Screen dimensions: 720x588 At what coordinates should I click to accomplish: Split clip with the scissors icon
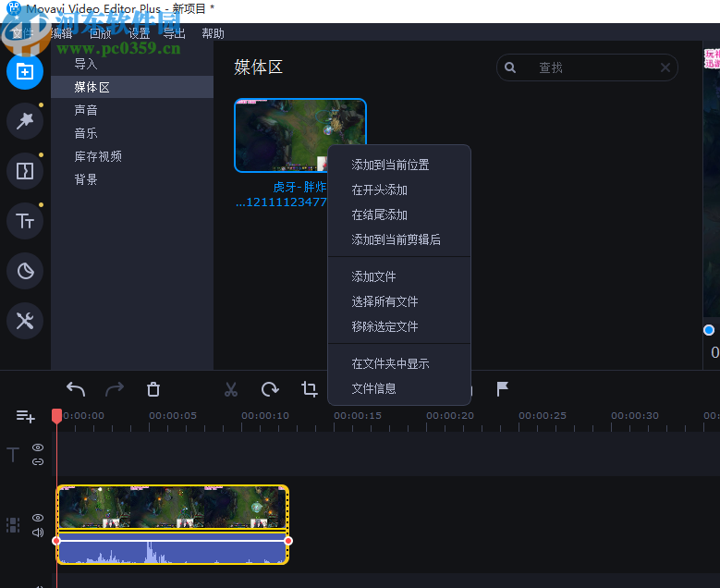(x=231, y=389)
